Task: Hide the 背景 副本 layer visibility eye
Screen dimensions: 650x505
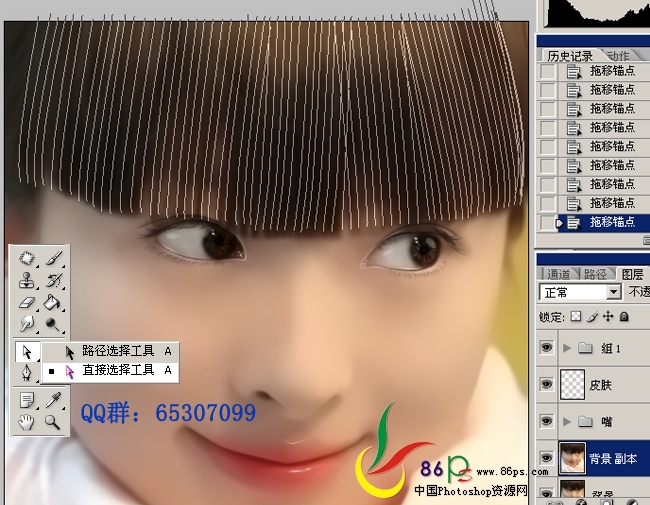Action: tap(546, 458)
